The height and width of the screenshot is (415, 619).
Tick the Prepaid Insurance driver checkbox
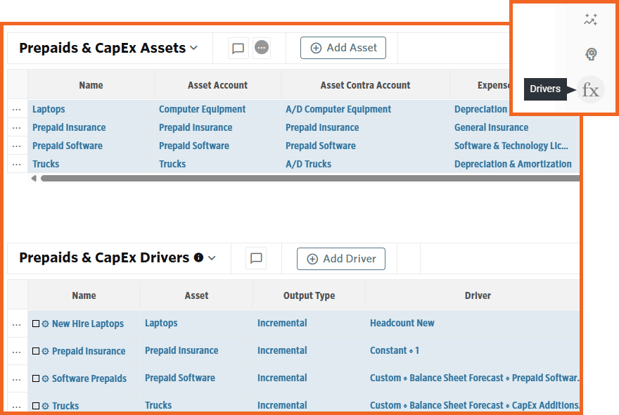[x=36, y=352]
